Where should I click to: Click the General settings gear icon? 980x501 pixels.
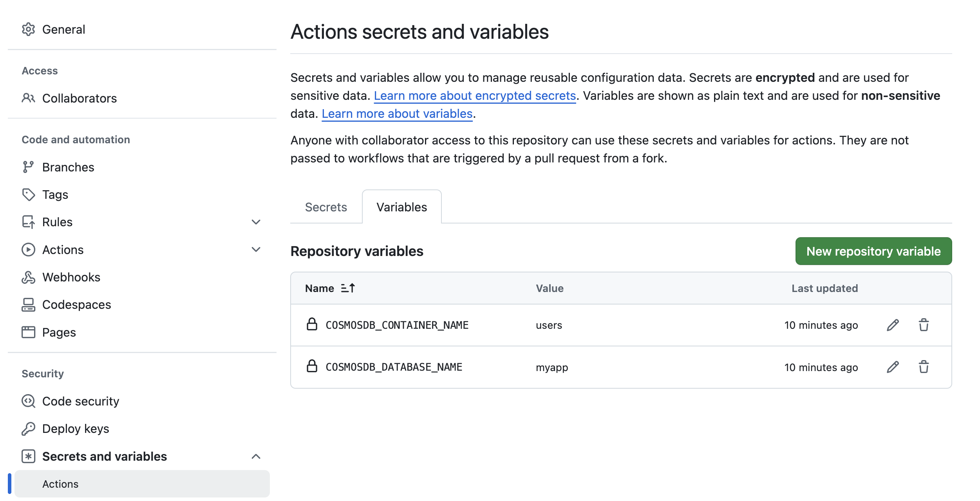tap(29, 29)
